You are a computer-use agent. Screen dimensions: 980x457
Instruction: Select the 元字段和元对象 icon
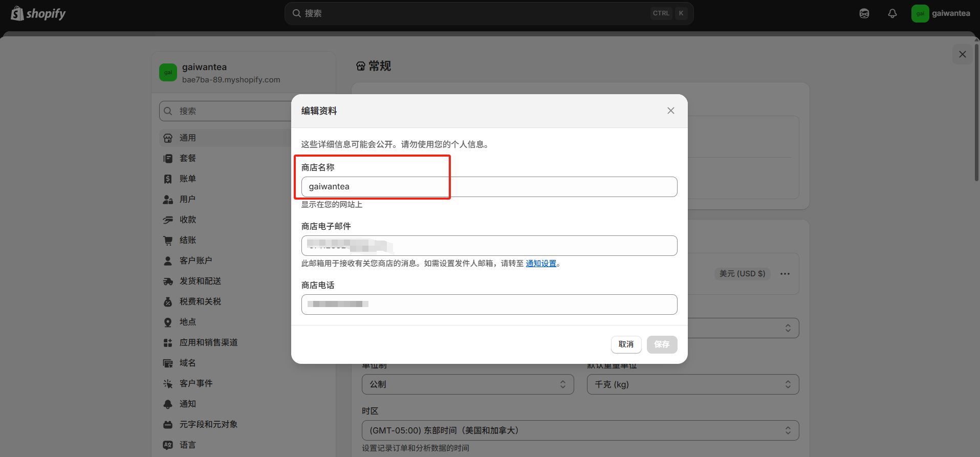[168, 425]
